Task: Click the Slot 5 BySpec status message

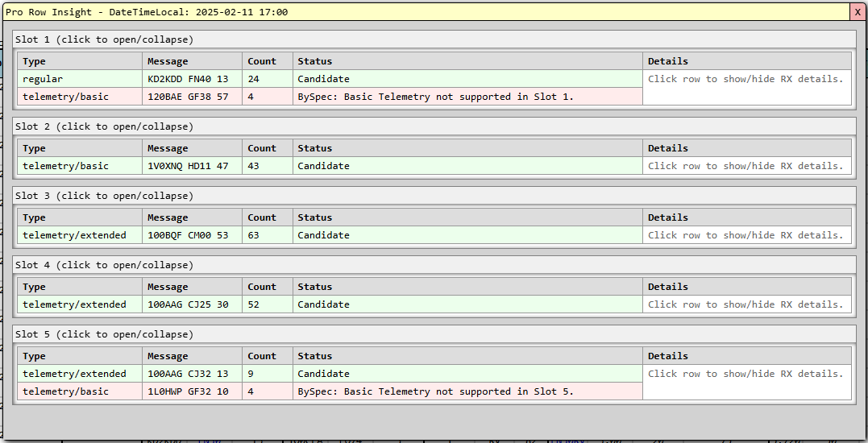Action: click(435, 391)
